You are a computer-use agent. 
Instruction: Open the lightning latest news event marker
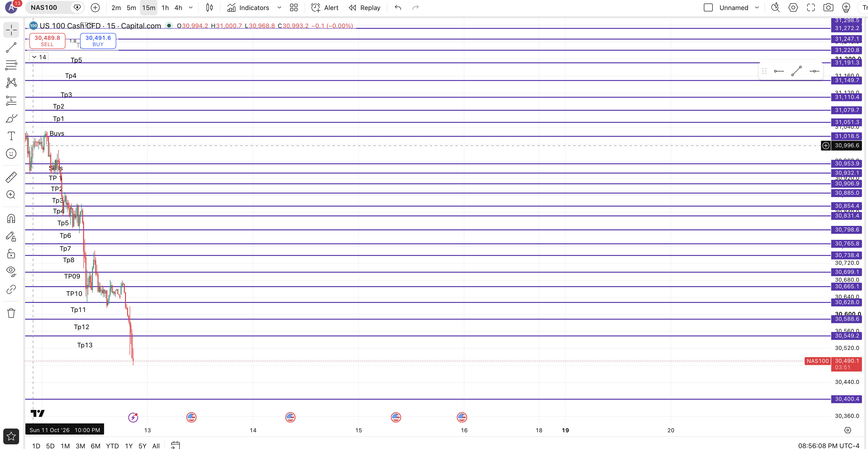(133, 417)
